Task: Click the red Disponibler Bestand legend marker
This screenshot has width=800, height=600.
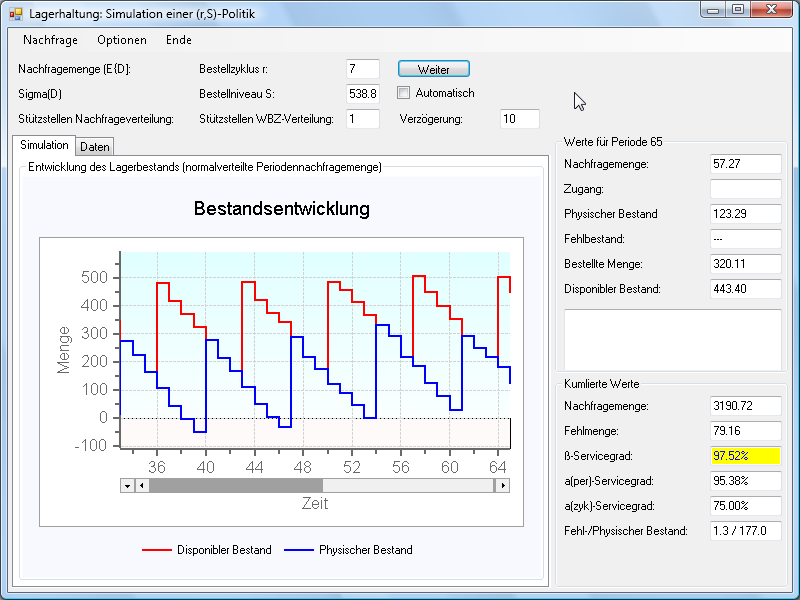Action: [x=156, y=550]
